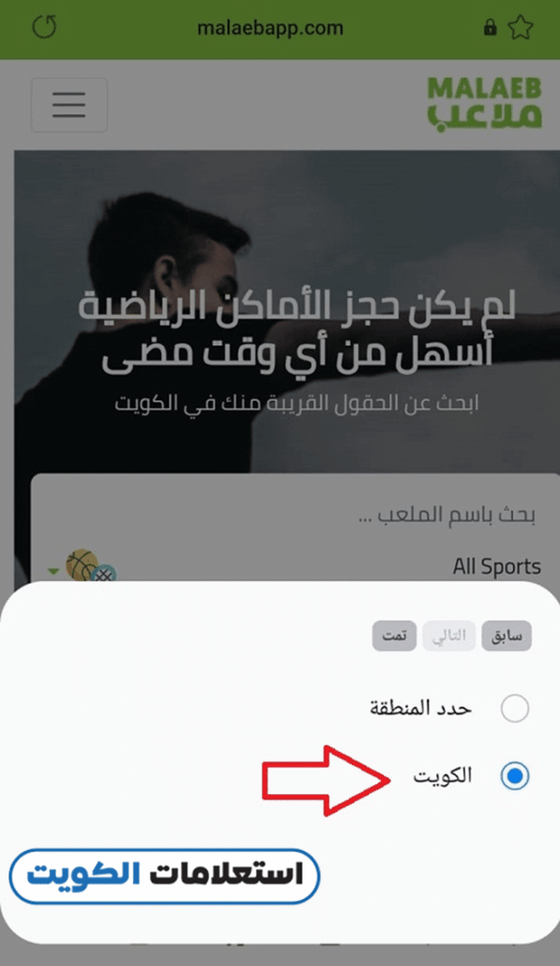This screenshot has height=966, width=560.
Task: Choose the الكويت option label
Action: (x=442, y=775)
